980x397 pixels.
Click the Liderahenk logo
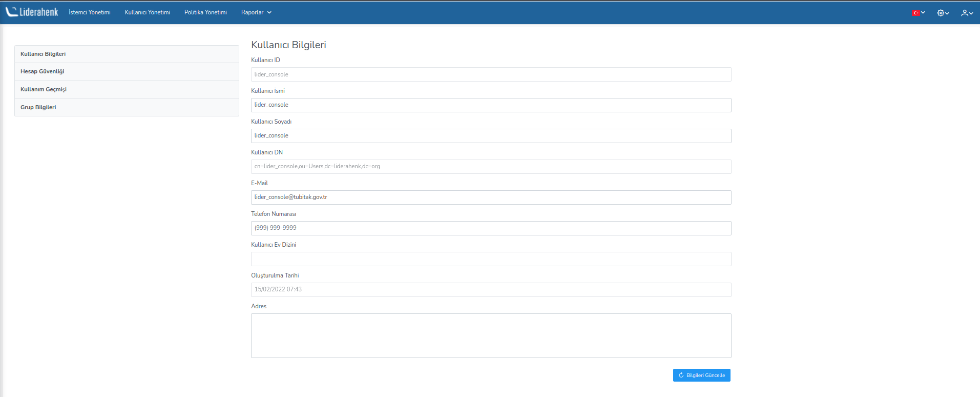tap(32, 12)
